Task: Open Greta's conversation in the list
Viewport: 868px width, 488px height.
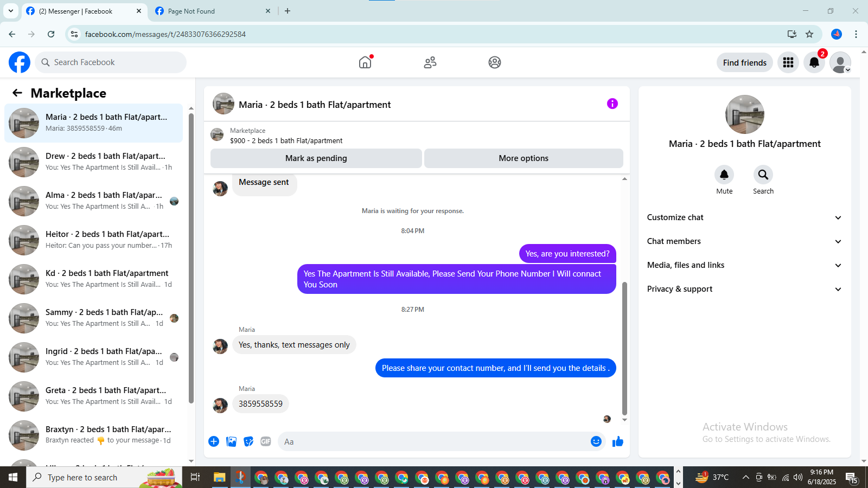Action: 93,396
